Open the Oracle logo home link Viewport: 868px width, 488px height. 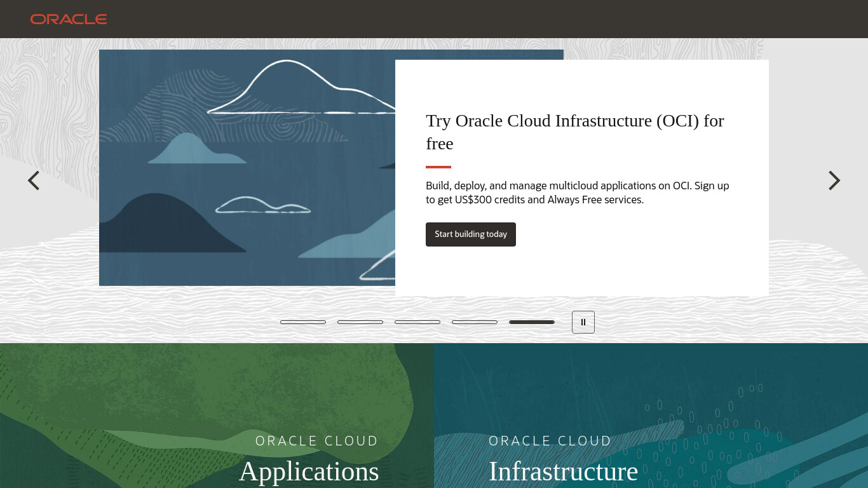pyautogui.click(x=69, y=19)
